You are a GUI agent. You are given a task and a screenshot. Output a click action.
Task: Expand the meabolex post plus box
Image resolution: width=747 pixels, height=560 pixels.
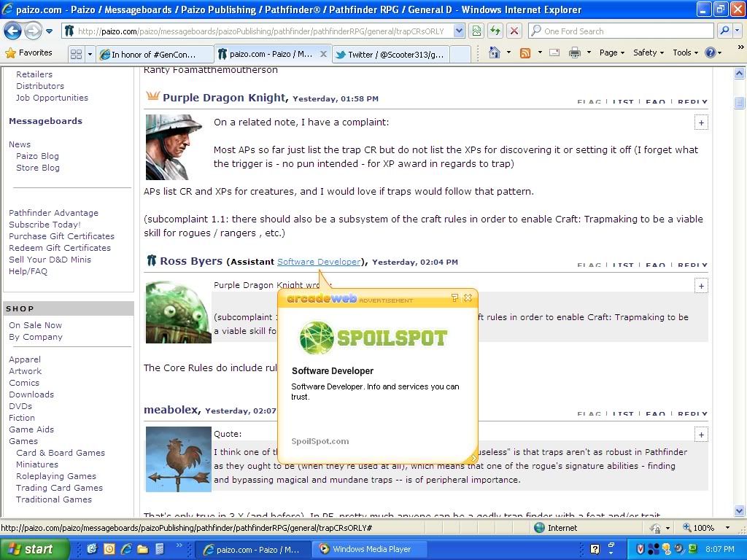[x=701, y=435]
